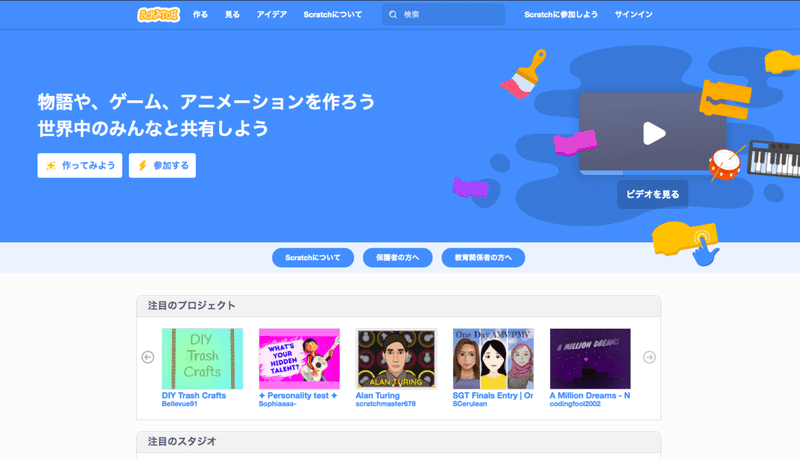Click the Personality test title link

tap(298, 396)
